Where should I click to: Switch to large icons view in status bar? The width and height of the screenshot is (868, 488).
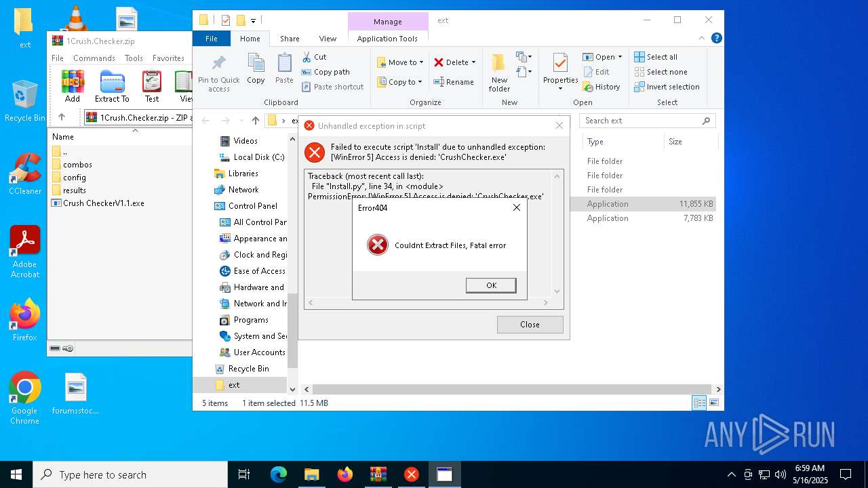click(713, 403)
